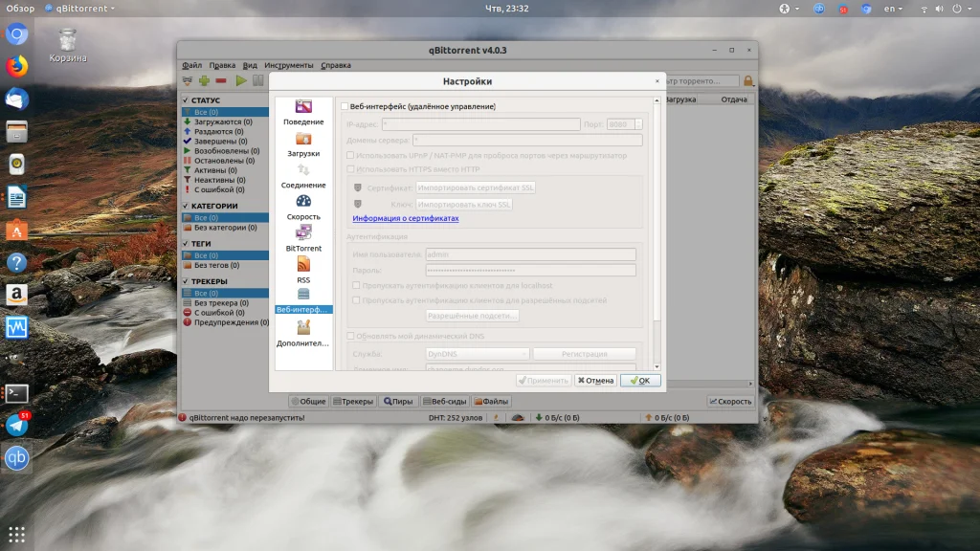Open the BitTorrent settings section

[x=303, y=239]
